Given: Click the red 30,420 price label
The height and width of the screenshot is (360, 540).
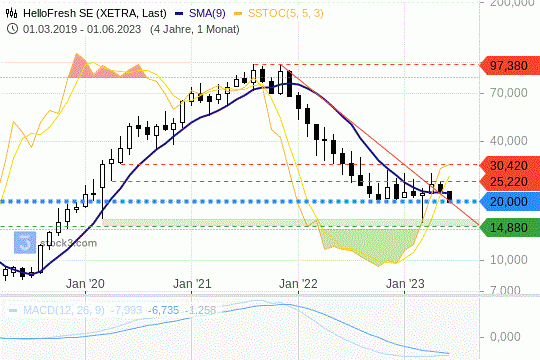Looking at the screenshot, I should click(x=510, y=165).
